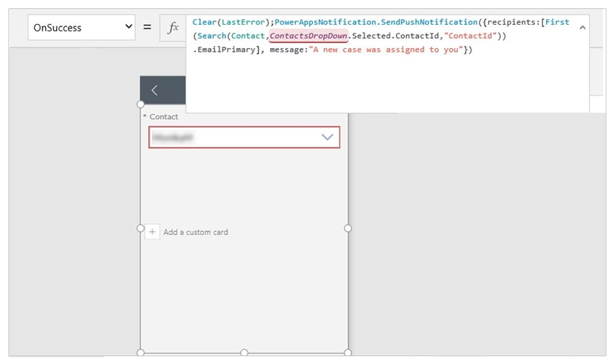616x364 pixels.
Task: Collapse the formula bar with the chevron
Action: pos(582,28)
